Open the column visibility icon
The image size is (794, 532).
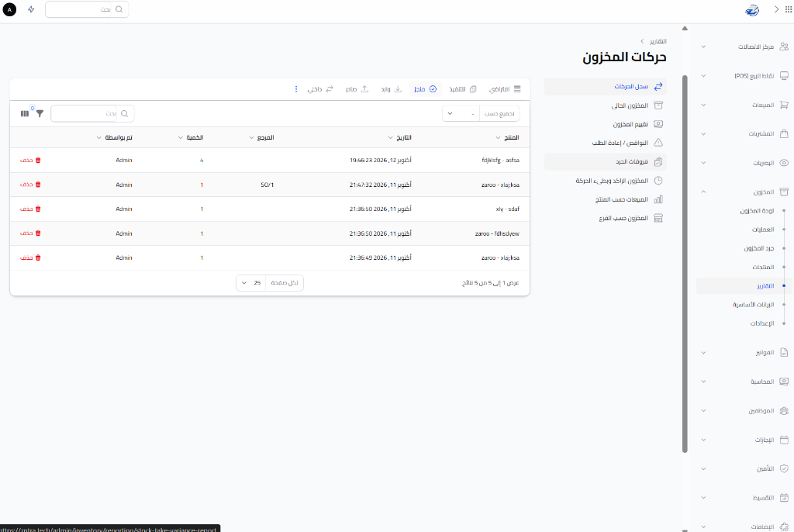point(24,113)
